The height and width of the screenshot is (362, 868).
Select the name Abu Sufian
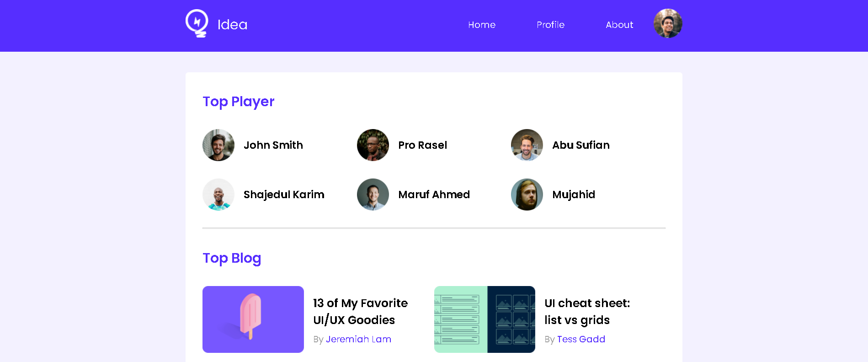[581, 145]
